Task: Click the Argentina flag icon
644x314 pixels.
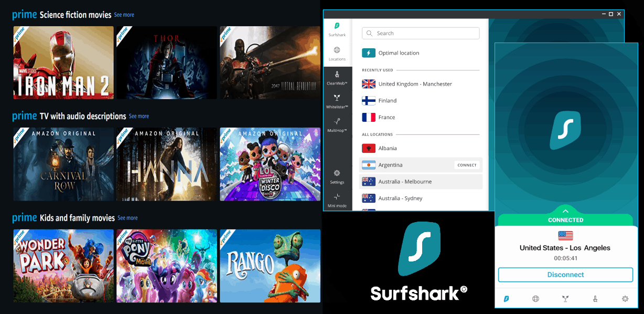Action: 369,165
